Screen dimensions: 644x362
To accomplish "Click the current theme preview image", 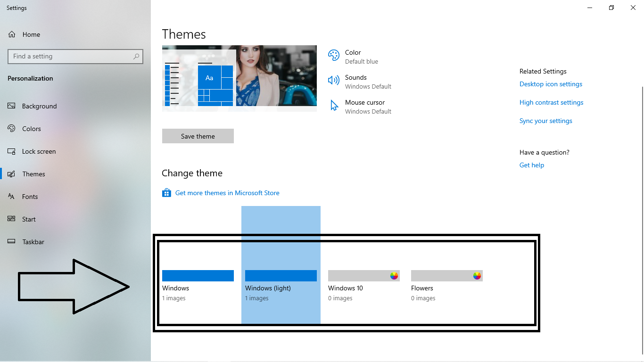I will point(239,78).
